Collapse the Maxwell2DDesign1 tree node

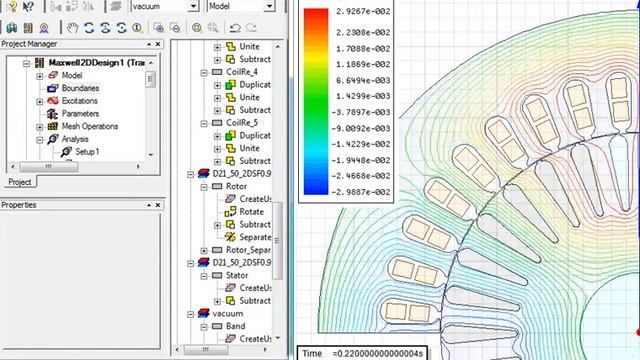(x=27, y=63)
